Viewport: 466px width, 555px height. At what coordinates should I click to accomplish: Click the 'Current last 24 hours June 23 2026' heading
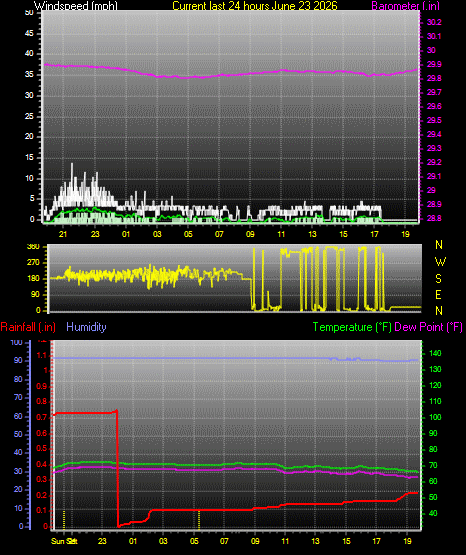click(x=255, y=6)
